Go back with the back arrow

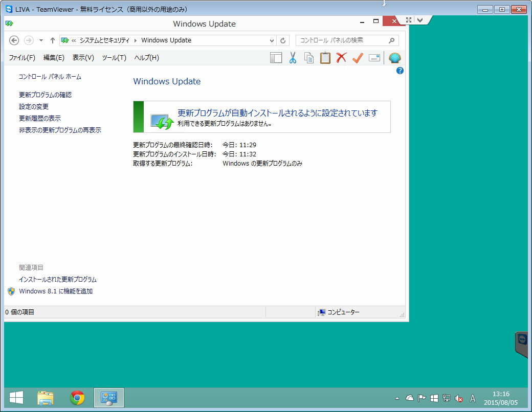tap(14, 40)
